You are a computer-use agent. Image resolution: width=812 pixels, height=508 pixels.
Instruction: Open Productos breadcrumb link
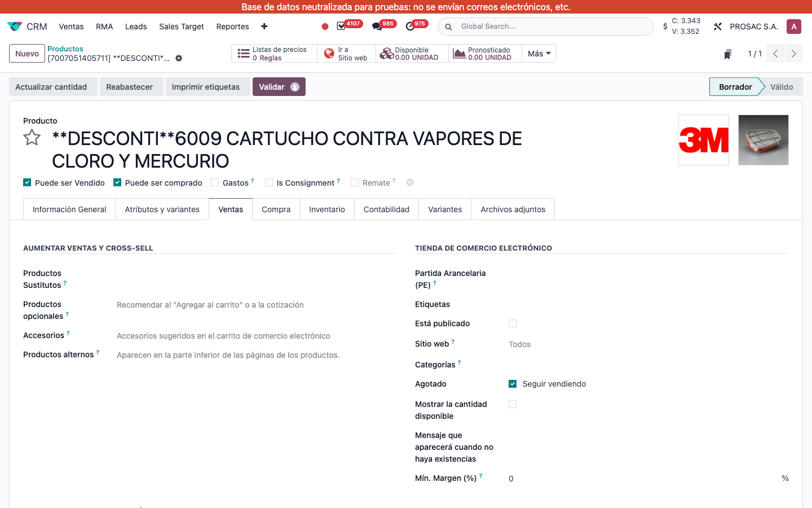click(x=65, y=49)
